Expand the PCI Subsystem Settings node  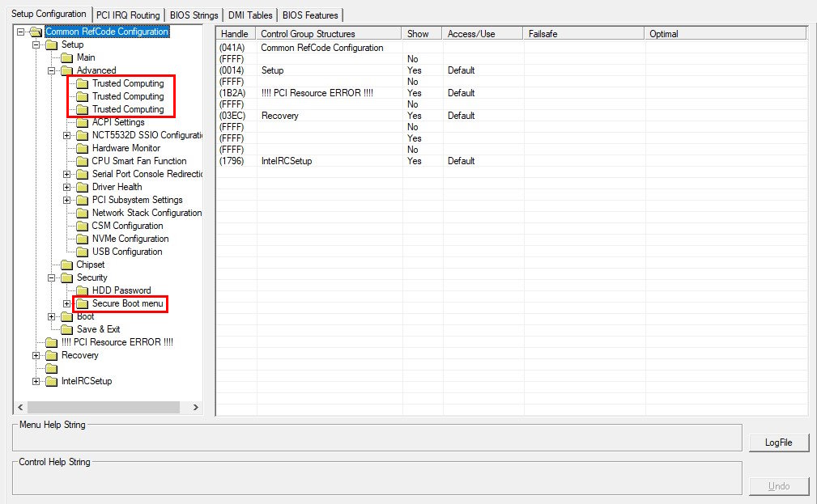[x=67, y=200]
